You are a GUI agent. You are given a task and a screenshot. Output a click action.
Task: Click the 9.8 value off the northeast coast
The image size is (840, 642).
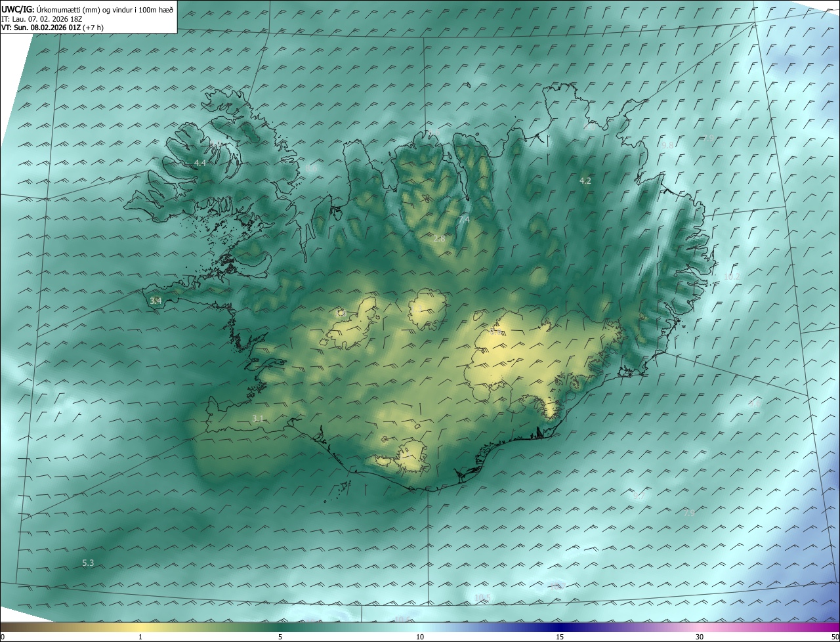(x=667, y=146)
